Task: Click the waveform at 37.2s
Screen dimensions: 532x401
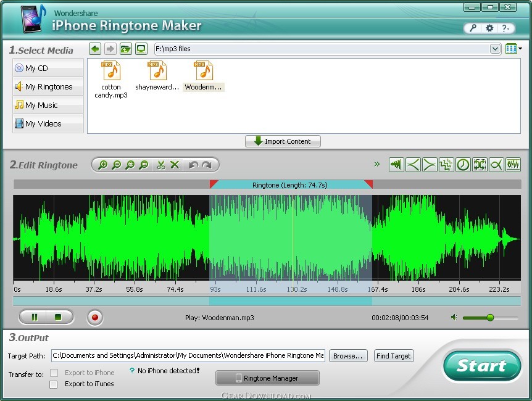Action: tap(94, 238)
